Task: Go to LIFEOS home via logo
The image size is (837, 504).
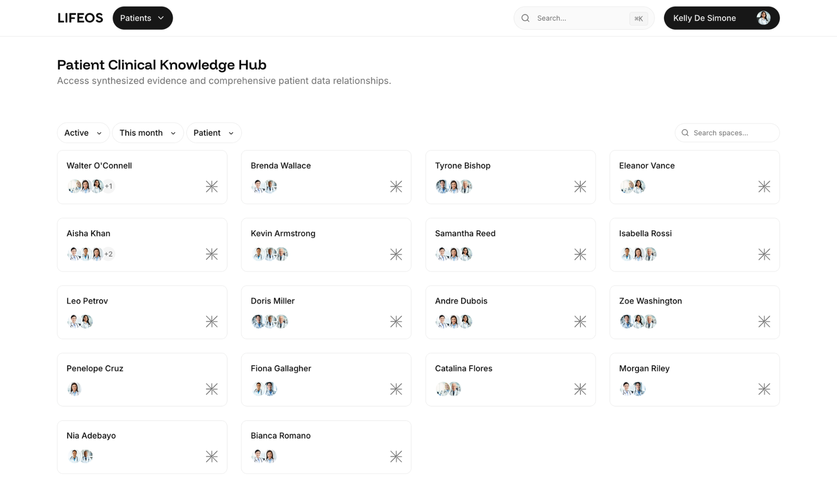Action: click(x=80, y=18)
